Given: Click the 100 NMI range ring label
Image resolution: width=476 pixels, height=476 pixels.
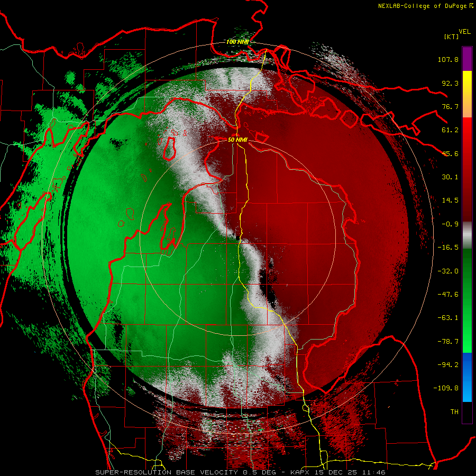Looking at the screenshot, I should [x=237, y=42].
